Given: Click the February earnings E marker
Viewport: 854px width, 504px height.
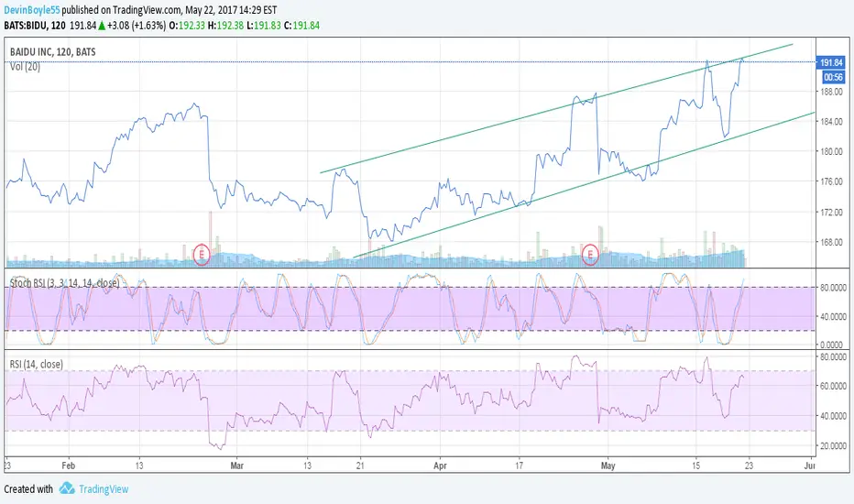Looking at the screenshot, I should point(202,254).
